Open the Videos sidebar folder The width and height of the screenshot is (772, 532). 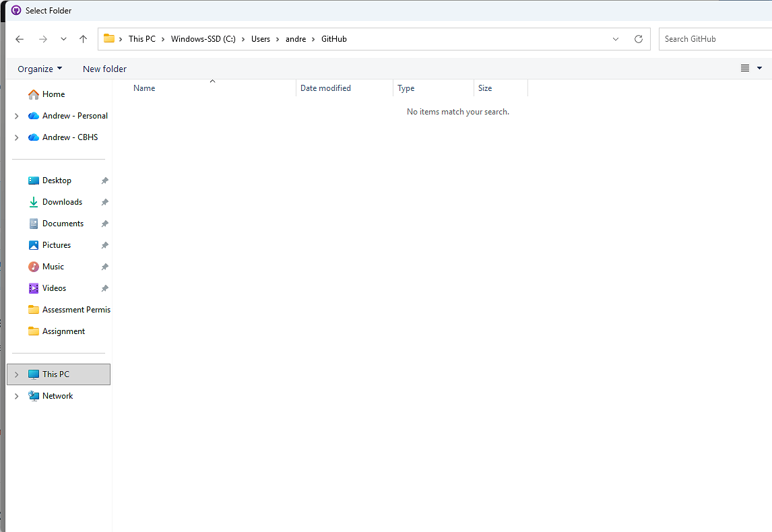coord(54,288)
